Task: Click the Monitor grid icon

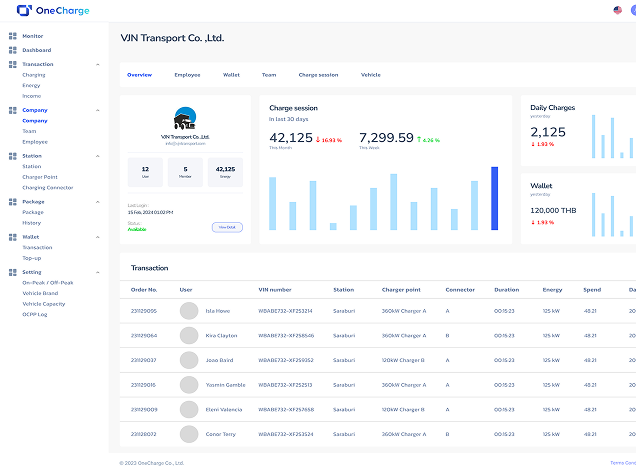Action: point(13,36)
